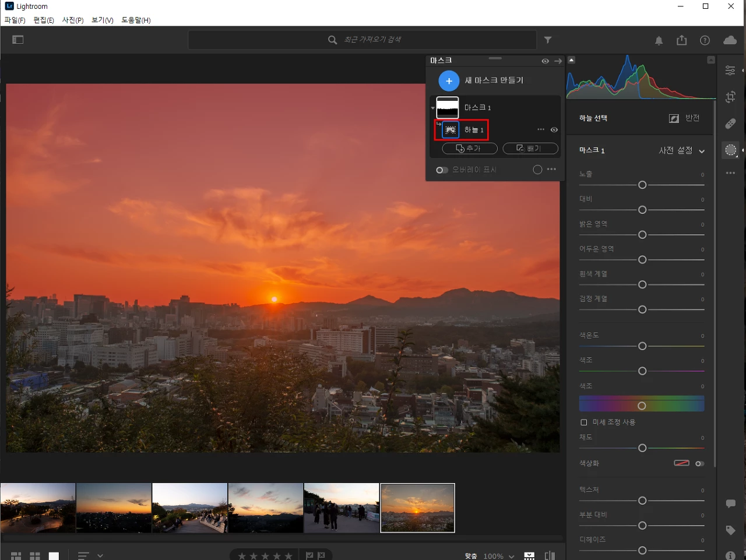Screen dimensions: 746x560
Task: Open the zoom percentage dropdown
Action: pyautogui.click(x=499, y=556)
